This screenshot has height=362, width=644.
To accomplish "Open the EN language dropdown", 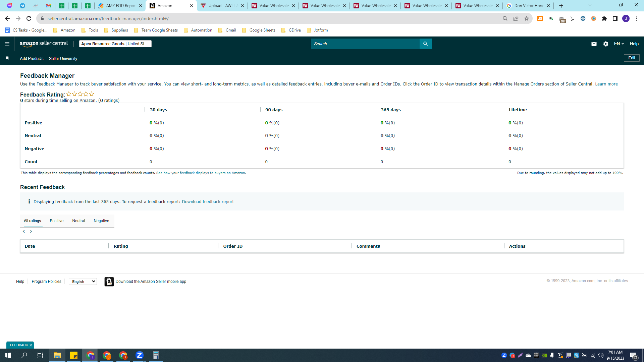I will (619, 44).
